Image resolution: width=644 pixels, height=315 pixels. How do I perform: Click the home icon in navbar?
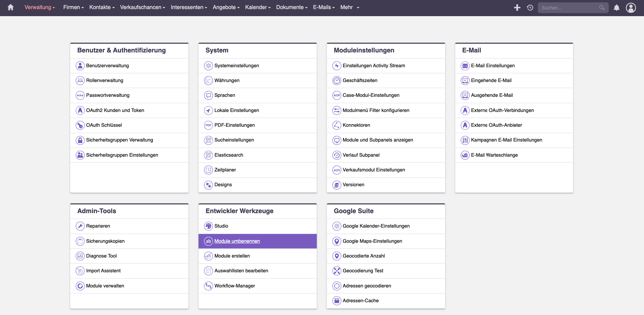point(11,7)
